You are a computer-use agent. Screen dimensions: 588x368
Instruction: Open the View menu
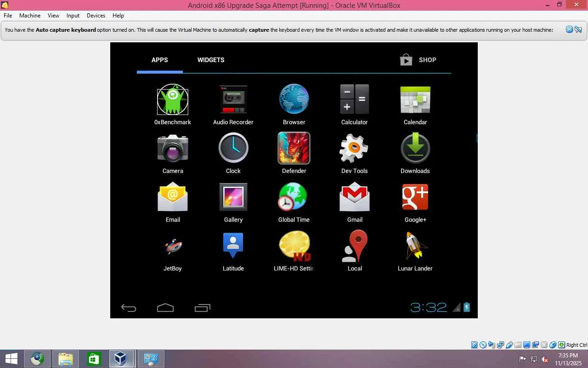tap(53, 15)
